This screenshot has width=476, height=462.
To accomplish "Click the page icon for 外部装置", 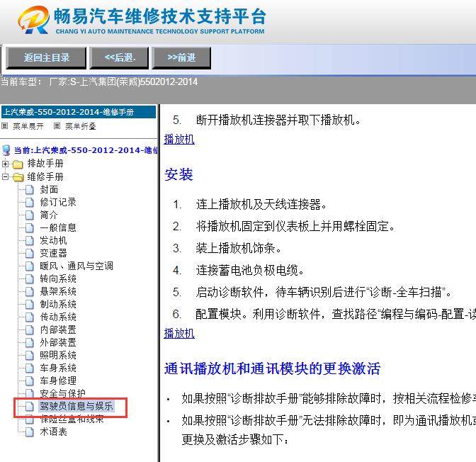I will click(x=30, y=343).
